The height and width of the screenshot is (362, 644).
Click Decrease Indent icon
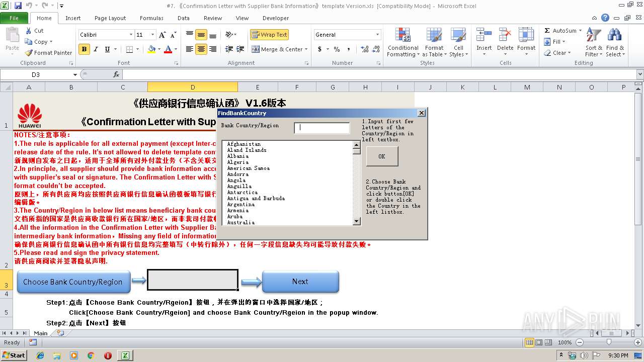(229, 49)
